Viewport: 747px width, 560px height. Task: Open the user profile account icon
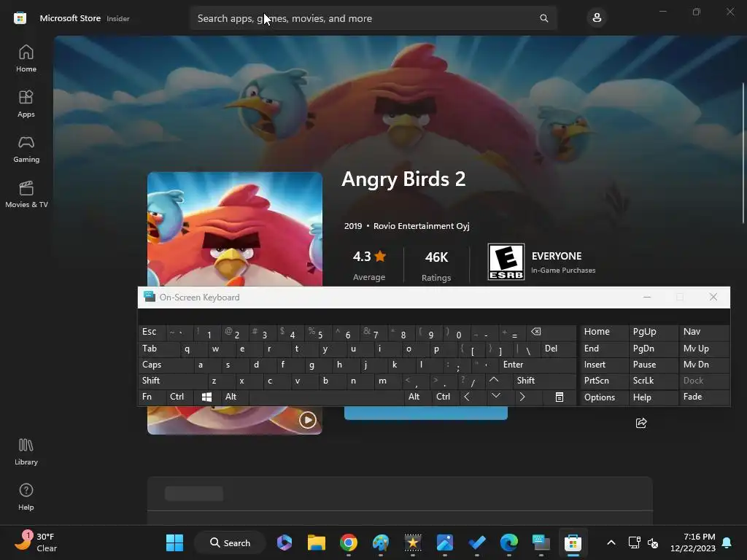tap(597, 18)
